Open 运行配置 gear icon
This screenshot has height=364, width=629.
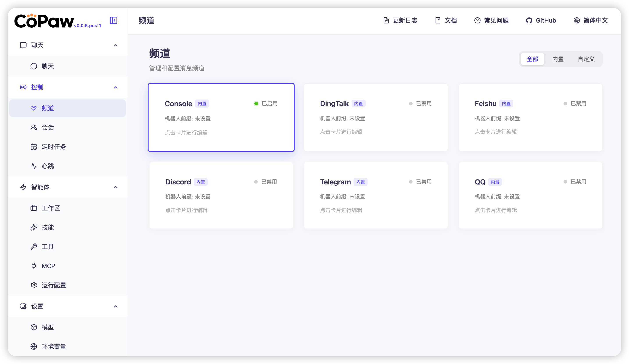34,285
